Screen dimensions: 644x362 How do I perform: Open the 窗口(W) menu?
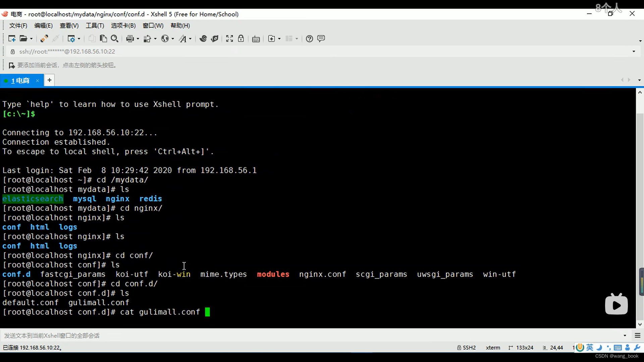pos(153,25)
